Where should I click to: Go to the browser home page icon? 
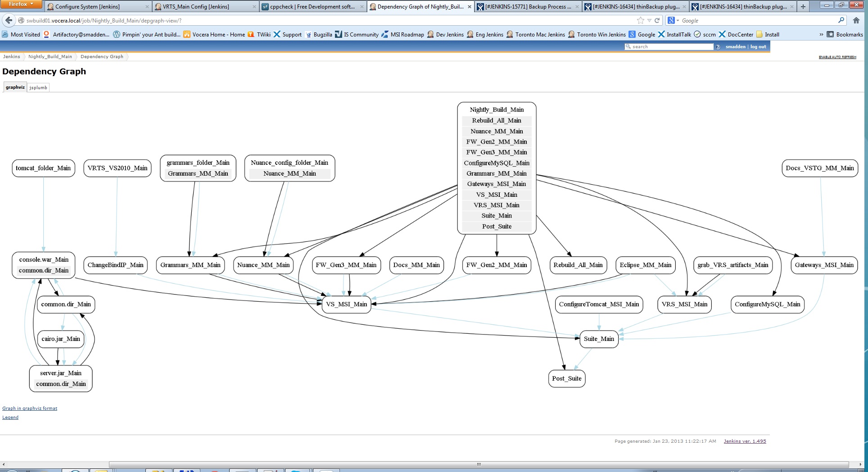click(856, 20)
